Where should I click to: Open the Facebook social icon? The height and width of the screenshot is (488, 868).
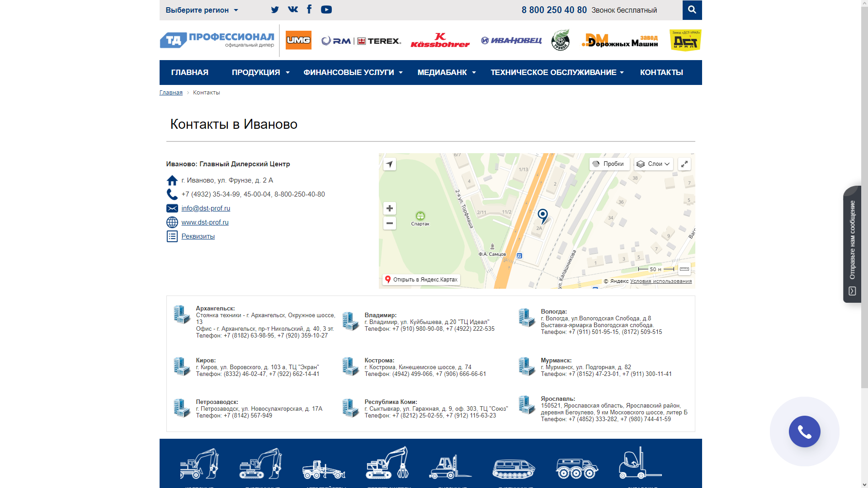(309, 9)
